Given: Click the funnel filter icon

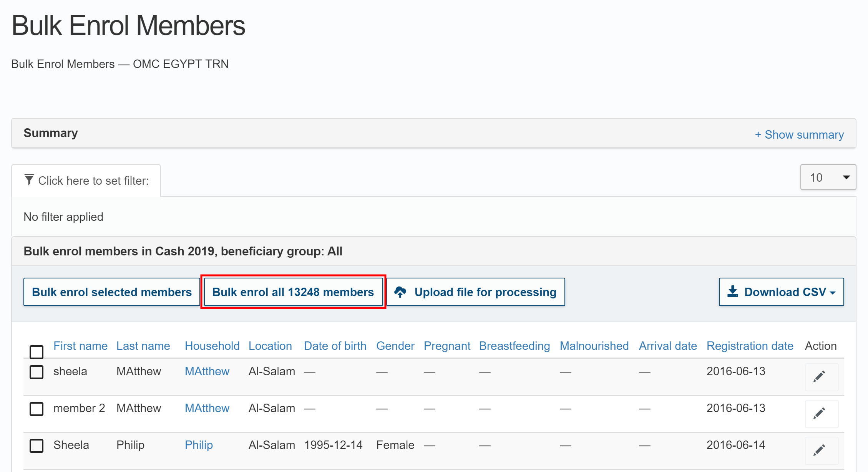Looking at the screenshot, I should click(29, 180).
